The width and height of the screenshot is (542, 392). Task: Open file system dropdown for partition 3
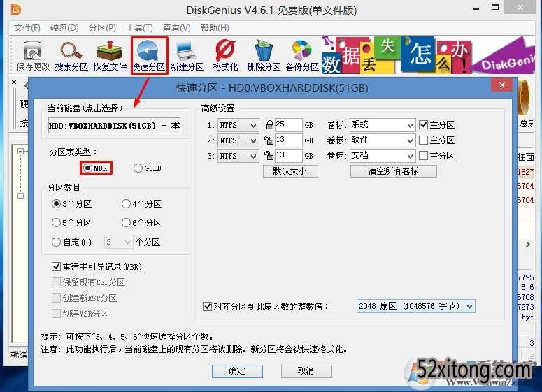pyautogui.click(x=238, y=156)
